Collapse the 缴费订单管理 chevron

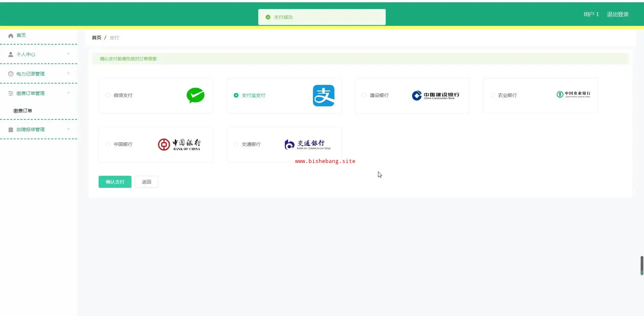pyautogui.click(x=68, y=93)
